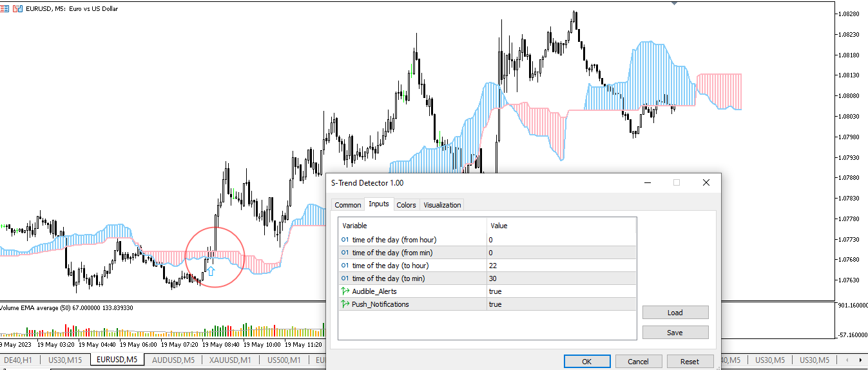Screen dimensions: 868x370
Task: Open the Common tab
Action: [x=348, y=205]
